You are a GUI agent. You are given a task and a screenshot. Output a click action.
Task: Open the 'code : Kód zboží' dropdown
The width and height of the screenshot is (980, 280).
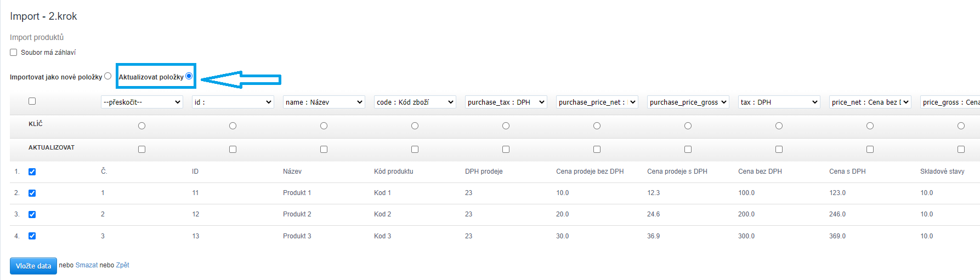click(x=415, y=102)
